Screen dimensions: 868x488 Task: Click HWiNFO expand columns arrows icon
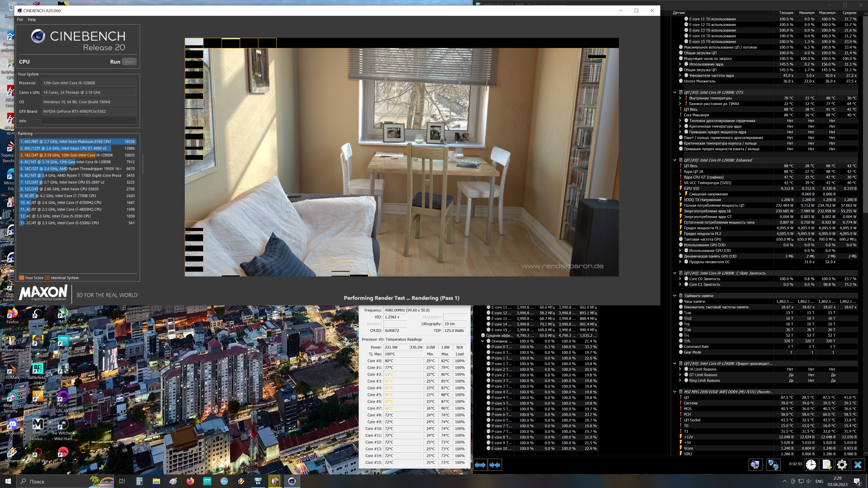point(480,465)
